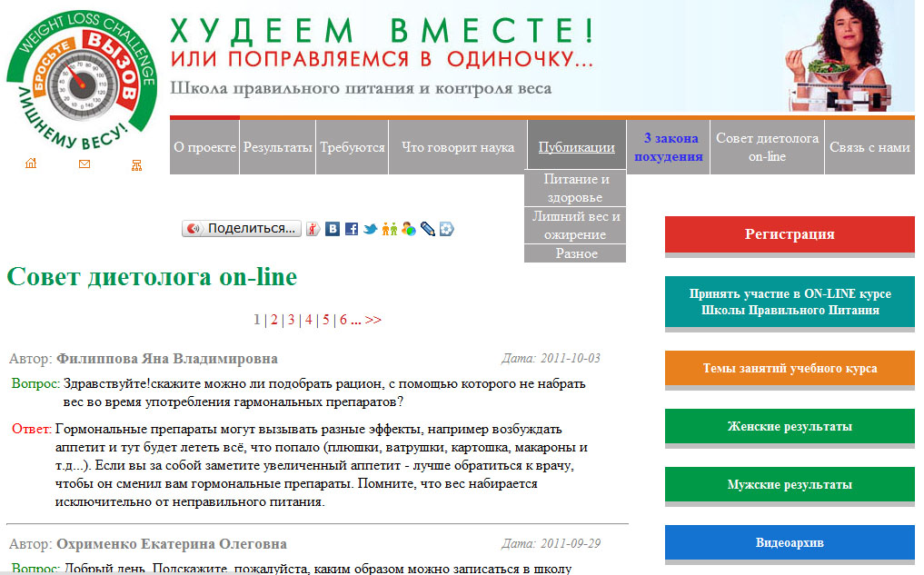
Task: Go to page 6 in pagination
Action: pyautogui.click(x=343, y=320)
